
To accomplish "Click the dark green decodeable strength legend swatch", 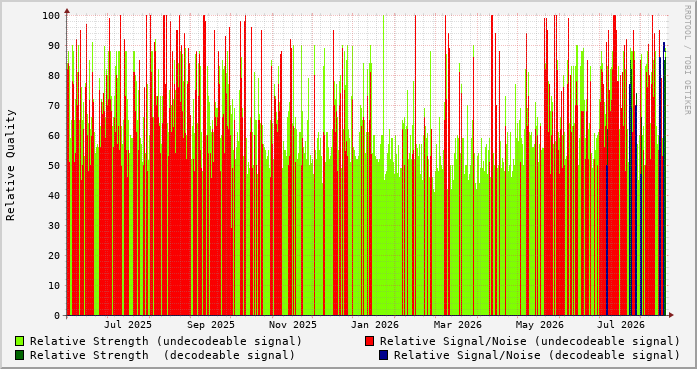I will pos(19,355).
